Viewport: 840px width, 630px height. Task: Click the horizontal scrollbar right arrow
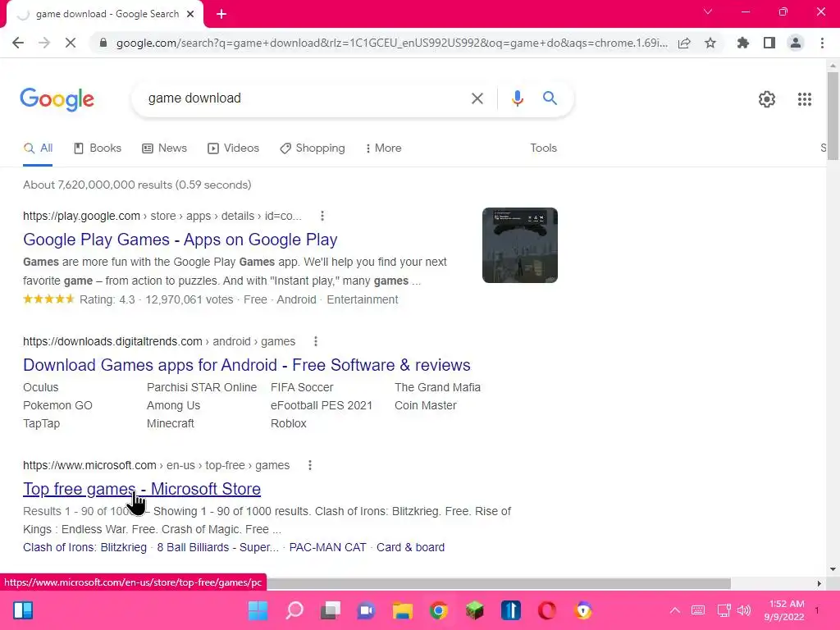coord(819,583)
